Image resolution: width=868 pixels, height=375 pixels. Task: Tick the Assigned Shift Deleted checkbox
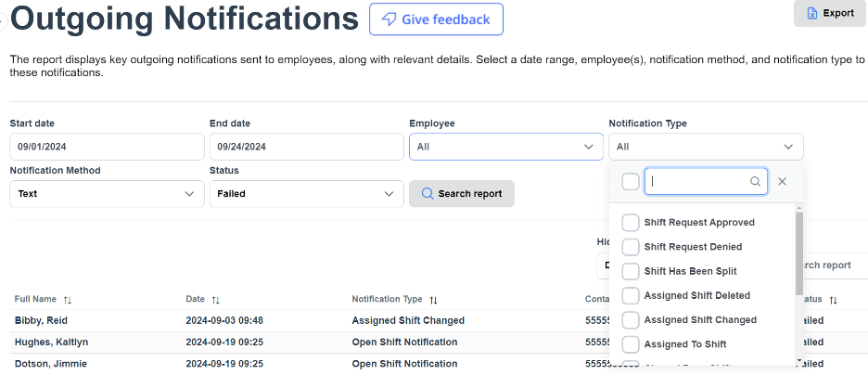click(x=631, y=295)
